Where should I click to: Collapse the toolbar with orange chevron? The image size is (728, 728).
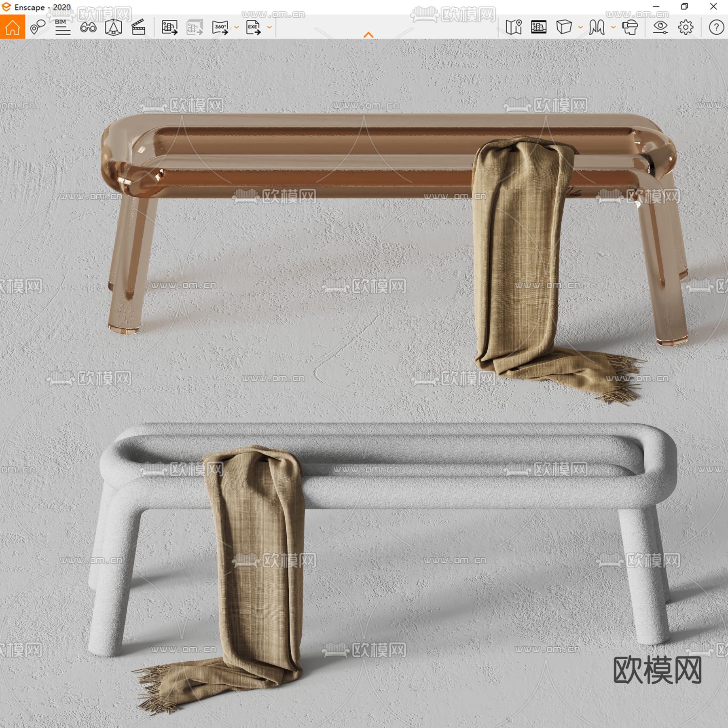tap(368, 35)
